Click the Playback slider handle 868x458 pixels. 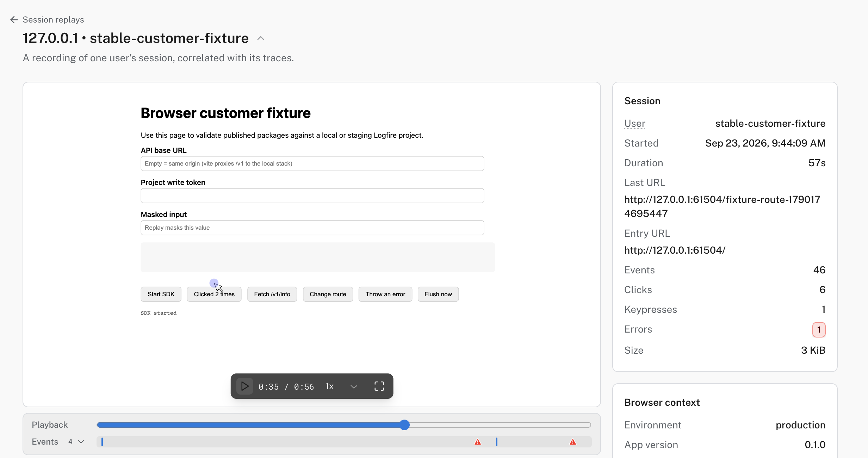pyautogui.click(x=405, y=425)
